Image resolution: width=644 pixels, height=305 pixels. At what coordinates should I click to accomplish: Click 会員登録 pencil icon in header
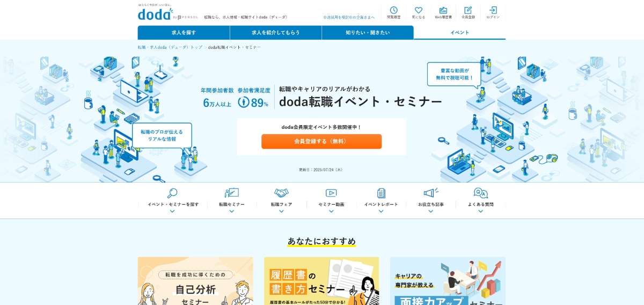[468, 10]
